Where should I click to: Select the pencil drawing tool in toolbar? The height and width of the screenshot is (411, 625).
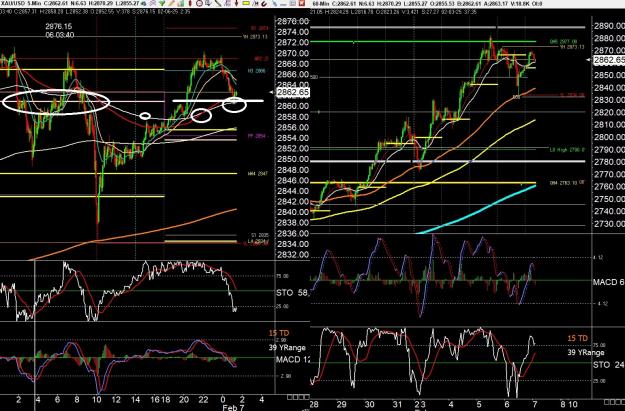click(x=172, y=3)
